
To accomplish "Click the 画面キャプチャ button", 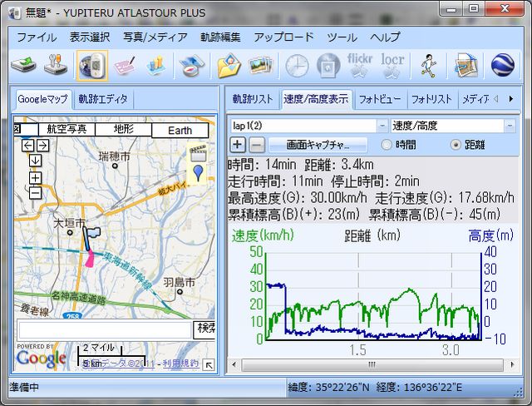I will [318, 146].
